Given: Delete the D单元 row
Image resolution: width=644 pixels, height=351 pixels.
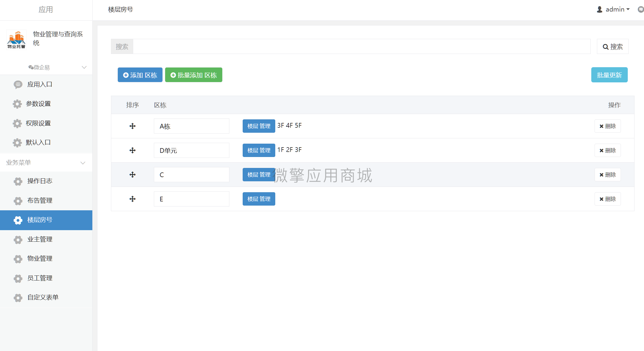Looking at the screenshot, I should tap(608, 150).
